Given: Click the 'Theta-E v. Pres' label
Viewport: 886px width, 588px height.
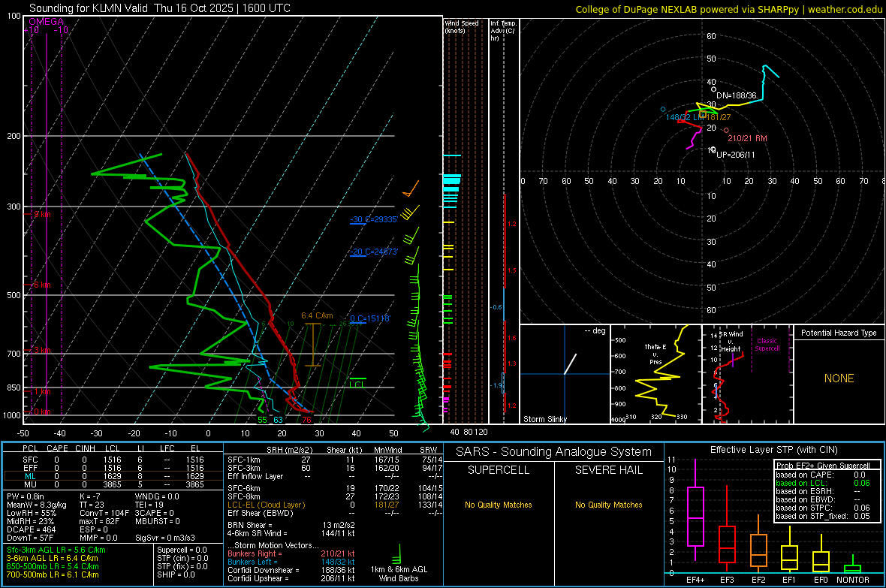Looking at the screenshot, I should pos(655,354).
